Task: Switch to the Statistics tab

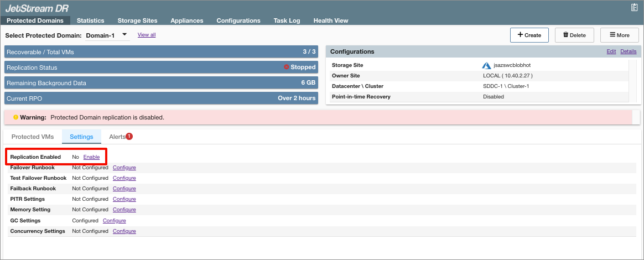Action: click(90, 20)
